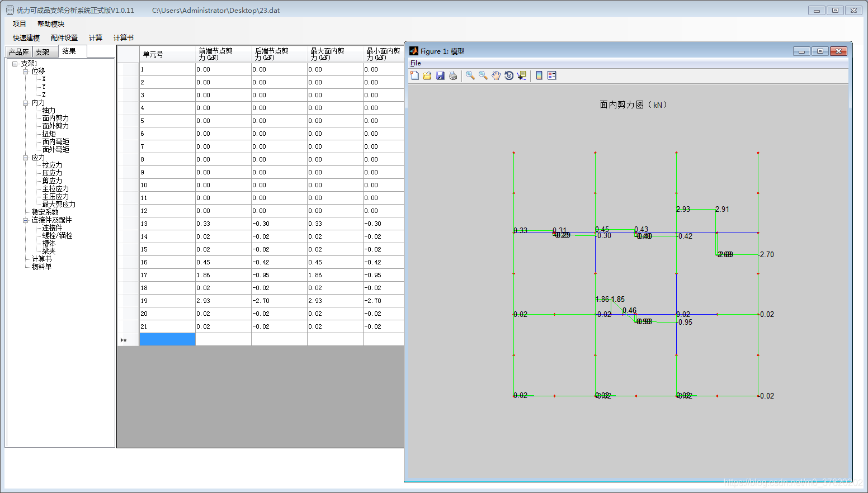Select 主压应力 in the results tree

point(55,197)
